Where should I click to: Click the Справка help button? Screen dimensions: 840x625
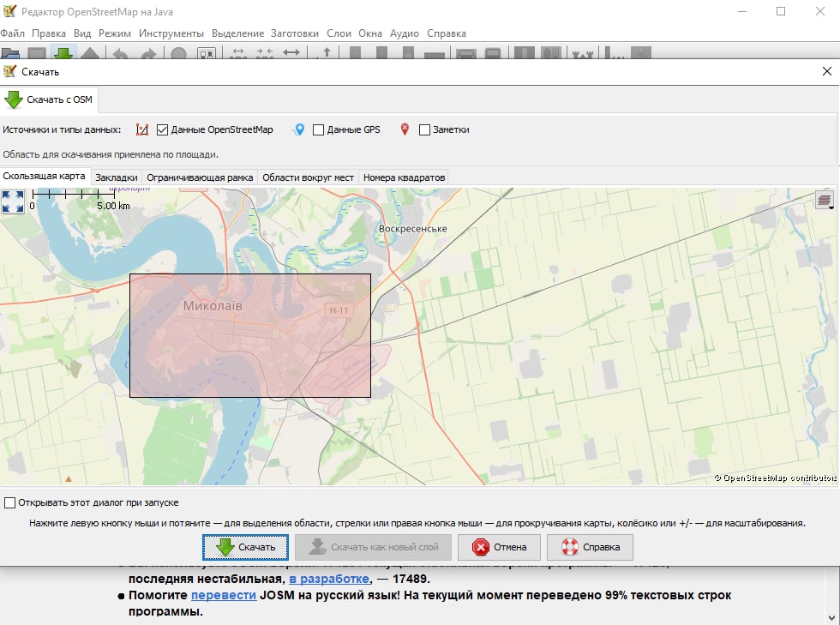pyautogui.click(x=591, y=547)
